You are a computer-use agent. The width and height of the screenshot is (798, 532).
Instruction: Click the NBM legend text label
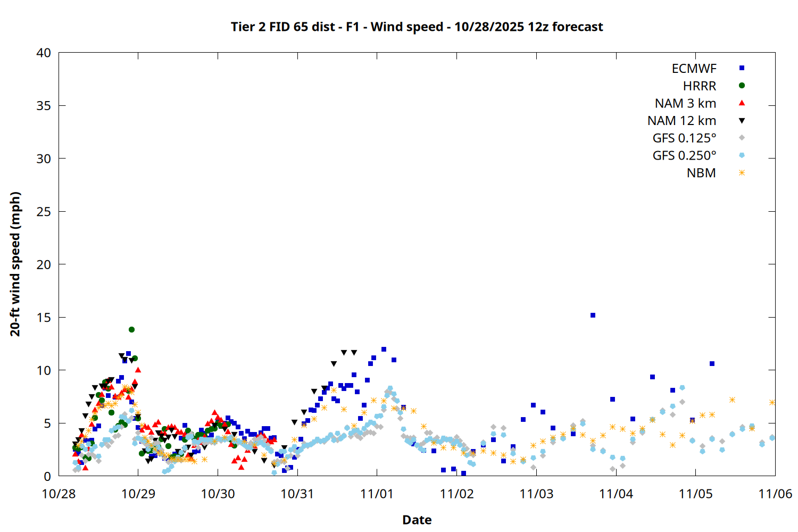[x=701, y=173]
